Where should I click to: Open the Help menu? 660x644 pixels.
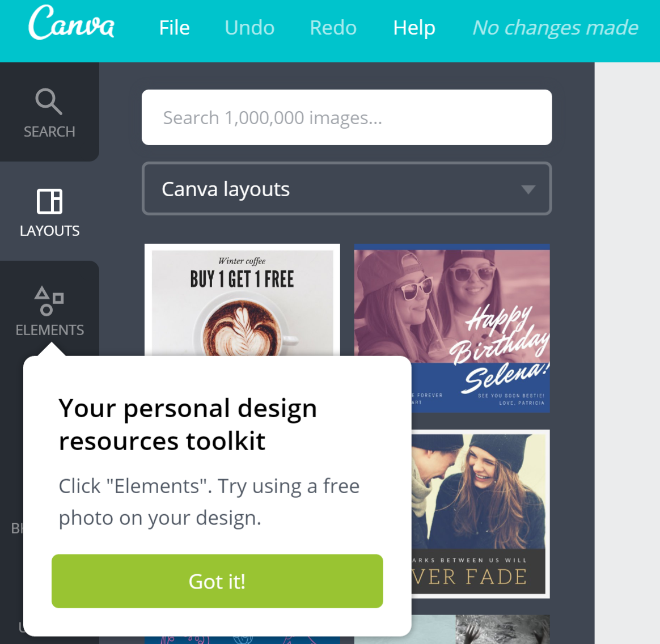[414, 28]
